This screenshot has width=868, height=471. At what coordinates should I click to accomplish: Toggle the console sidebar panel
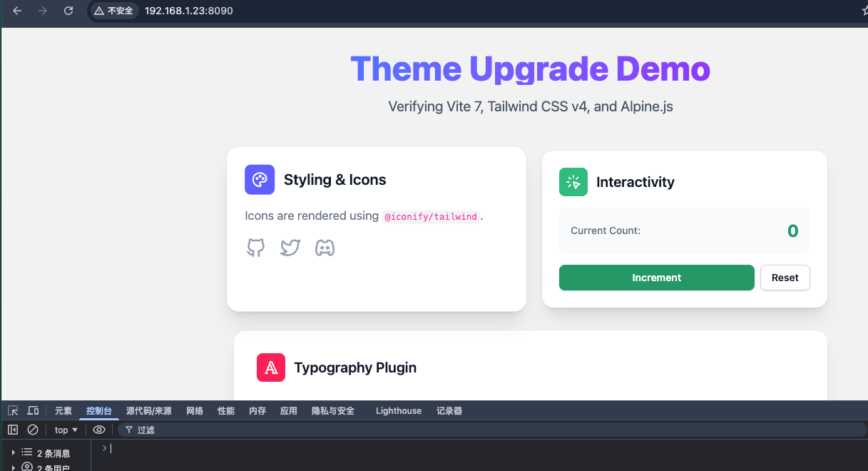(x=13, y=430)
